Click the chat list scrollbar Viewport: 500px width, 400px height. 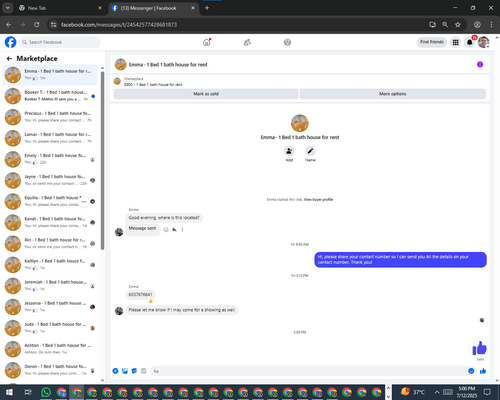click(x=102, y=160)
